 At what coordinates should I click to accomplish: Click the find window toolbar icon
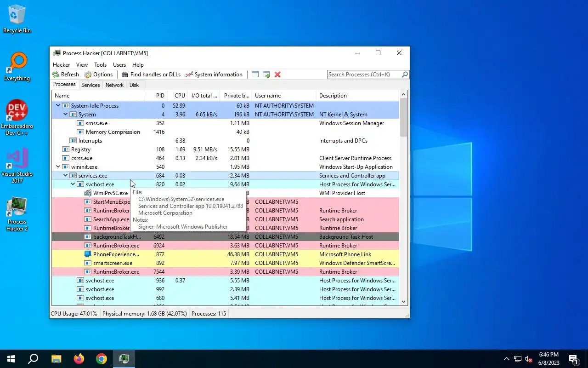point(255,75)
